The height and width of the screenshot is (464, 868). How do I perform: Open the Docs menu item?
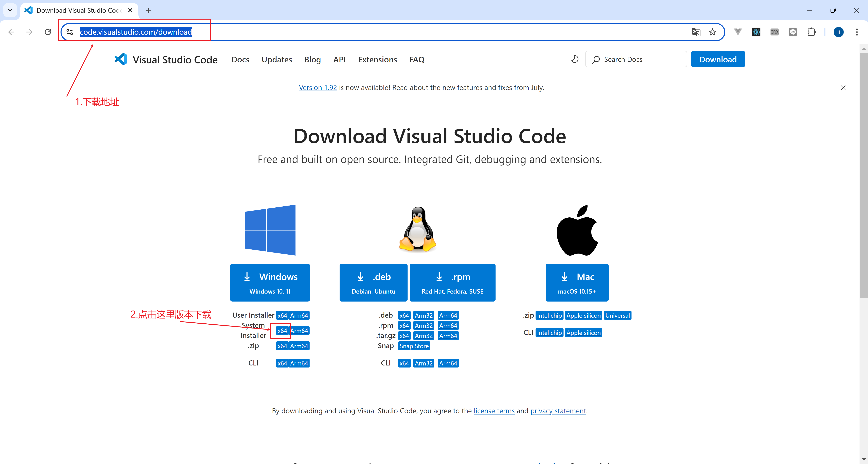tap(240, 59)
